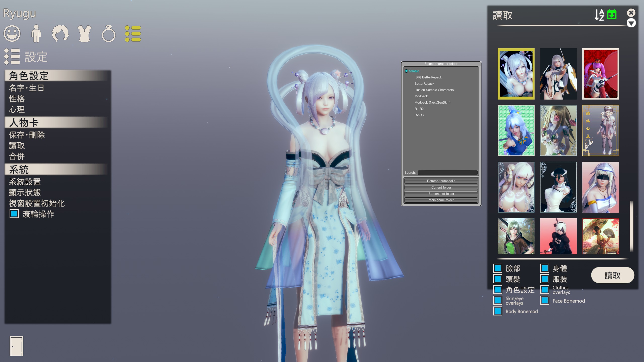Open the body editing person icon
This screenshot has height=362, width=644.
[36, 33]
